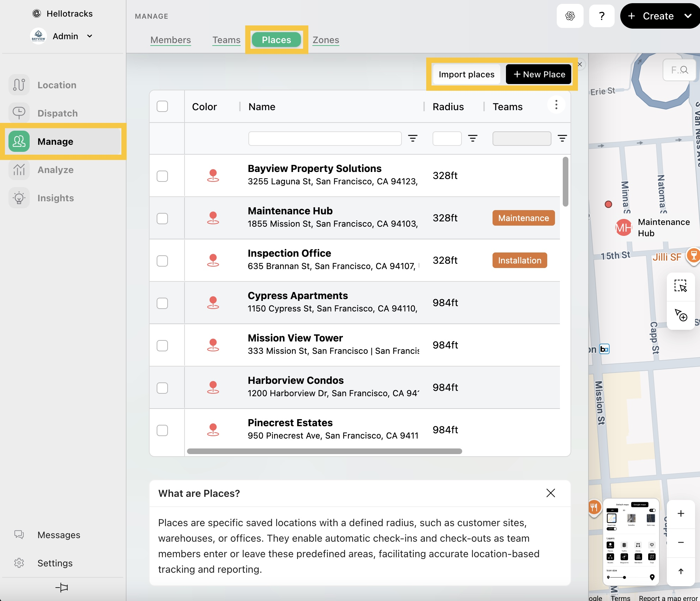700x601 pixels.
Task: Expand the Admin account dropdown
Action: point(90,36)
